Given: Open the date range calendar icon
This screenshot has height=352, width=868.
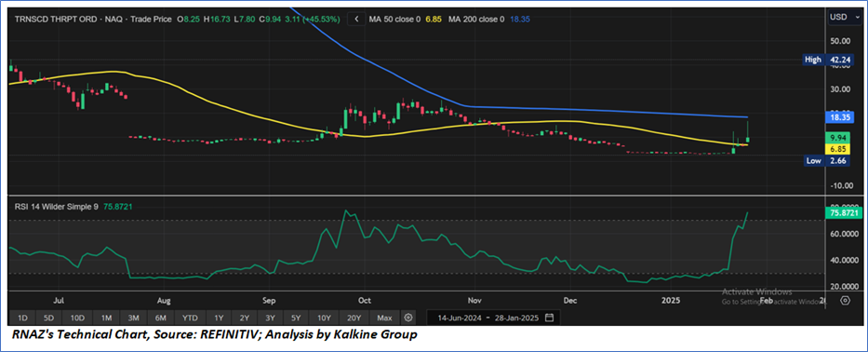Looking at the screenshot, I should tap(549, 318).
